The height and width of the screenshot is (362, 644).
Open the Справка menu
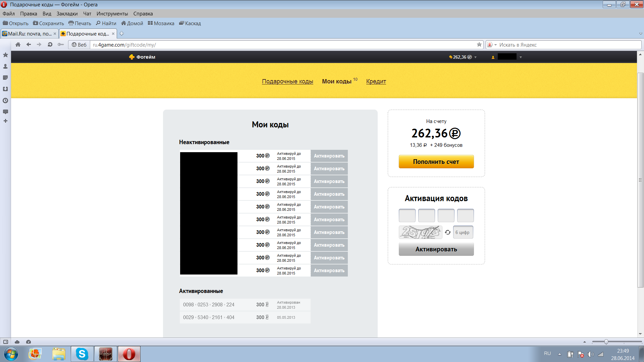coord(143,14)
